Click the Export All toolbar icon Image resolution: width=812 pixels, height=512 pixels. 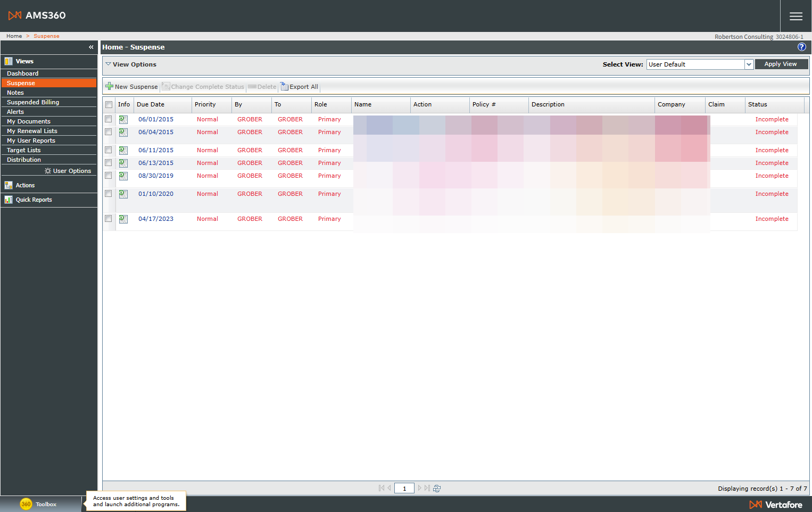click(285, 86)
